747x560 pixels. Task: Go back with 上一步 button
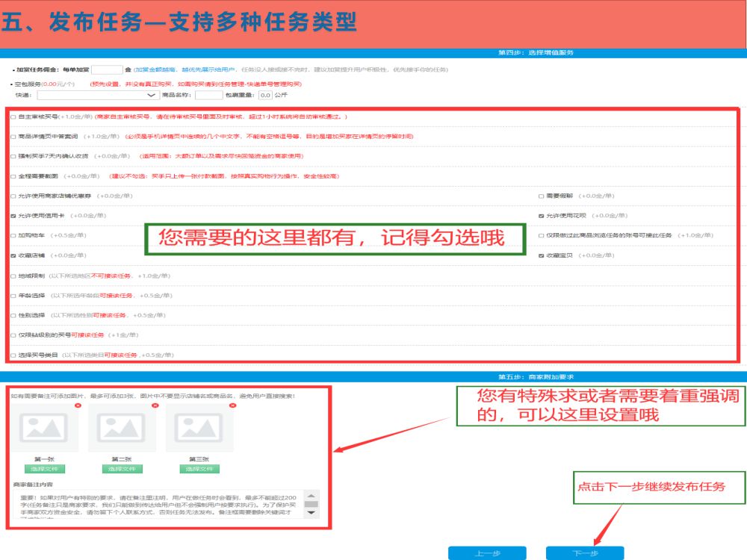tap(487, 553)
